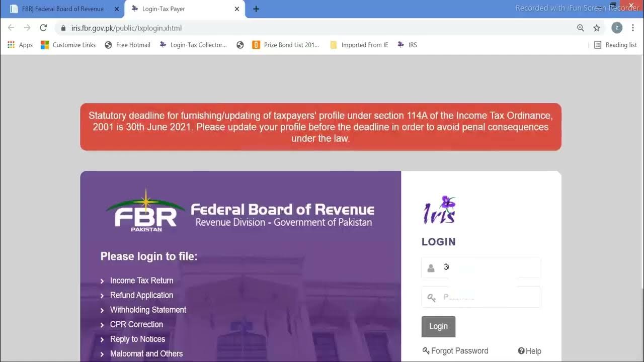Open Apps bookmark shortcut

(x=20, y=45)
